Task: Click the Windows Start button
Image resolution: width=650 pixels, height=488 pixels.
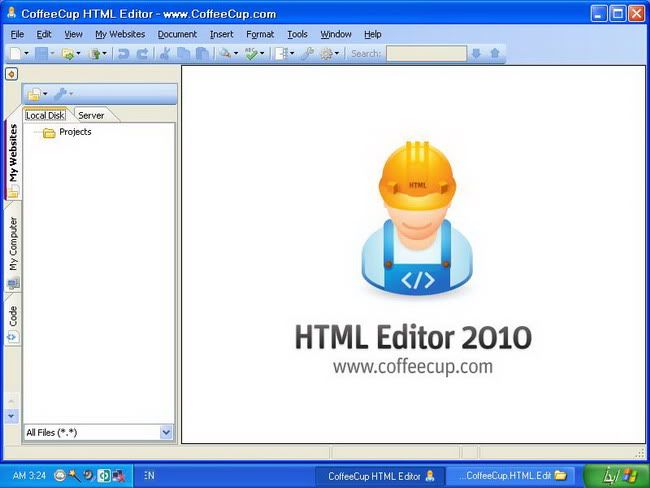Action: pos(616,476)
